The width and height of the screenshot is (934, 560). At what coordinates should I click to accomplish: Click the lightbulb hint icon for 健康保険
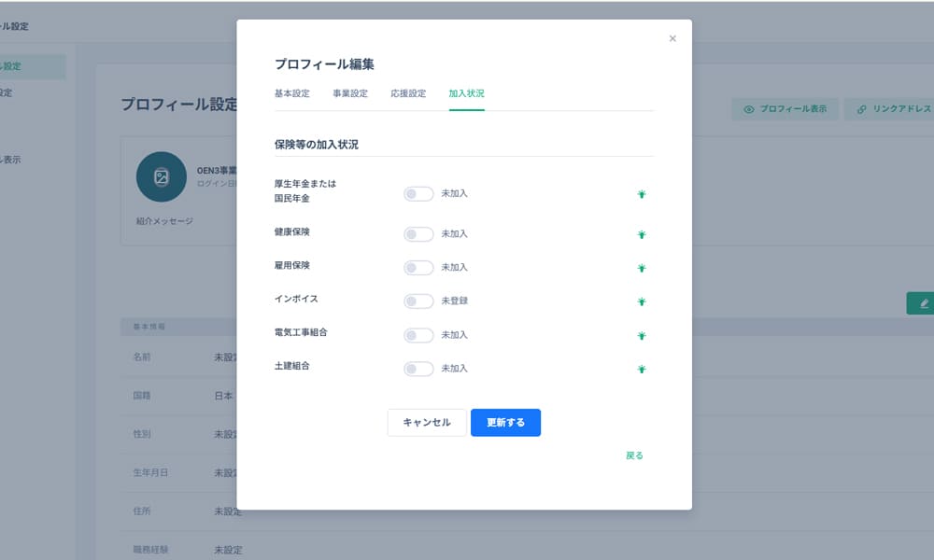[x=642, y=235]
